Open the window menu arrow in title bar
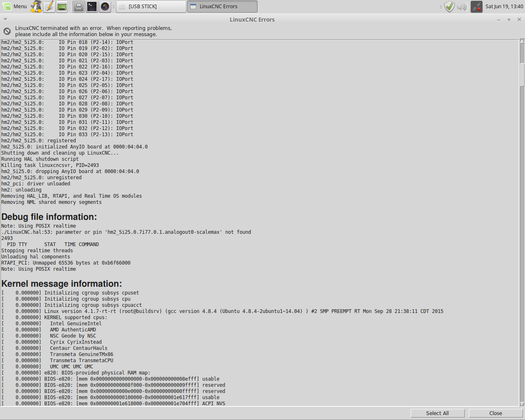 [x=5, y=19]
